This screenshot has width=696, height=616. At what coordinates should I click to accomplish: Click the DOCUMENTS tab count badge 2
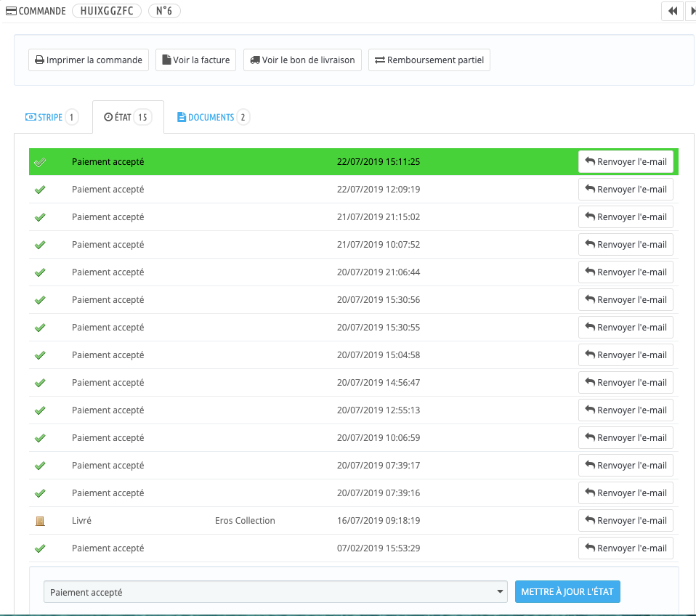[243, 117]
